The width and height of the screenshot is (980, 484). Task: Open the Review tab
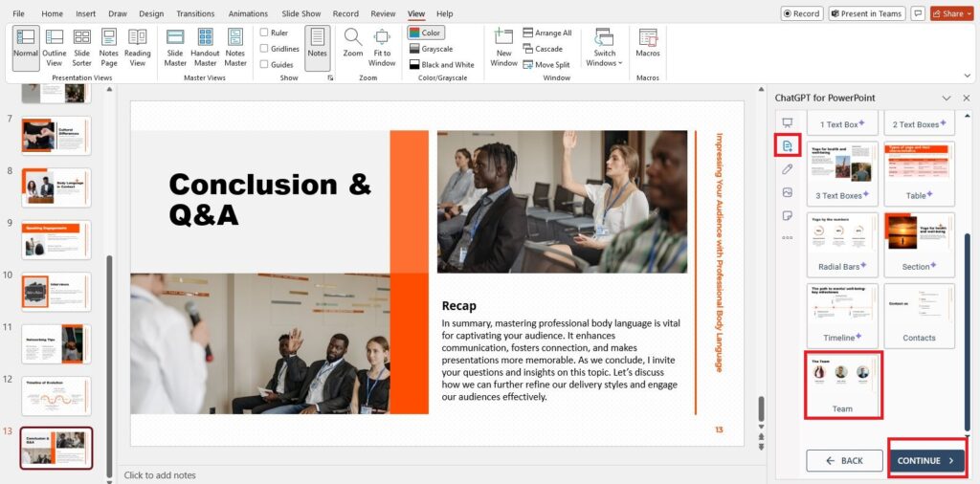click(383, 13)
